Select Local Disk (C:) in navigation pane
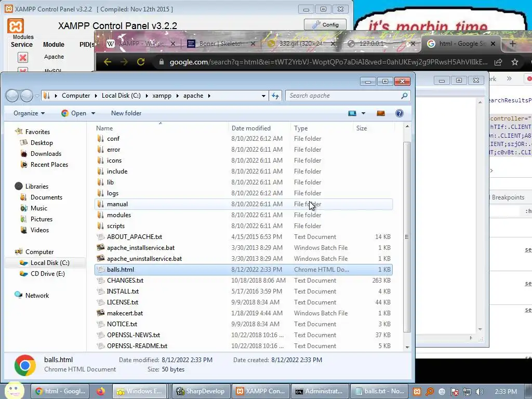532x399 pixels. 46,263
